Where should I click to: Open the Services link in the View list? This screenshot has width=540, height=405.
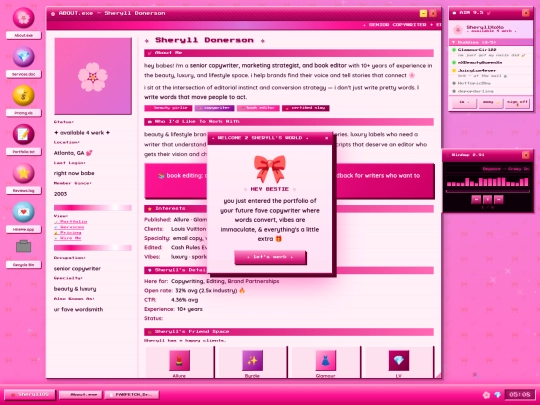pyautogui.click(x=69, y=227)
